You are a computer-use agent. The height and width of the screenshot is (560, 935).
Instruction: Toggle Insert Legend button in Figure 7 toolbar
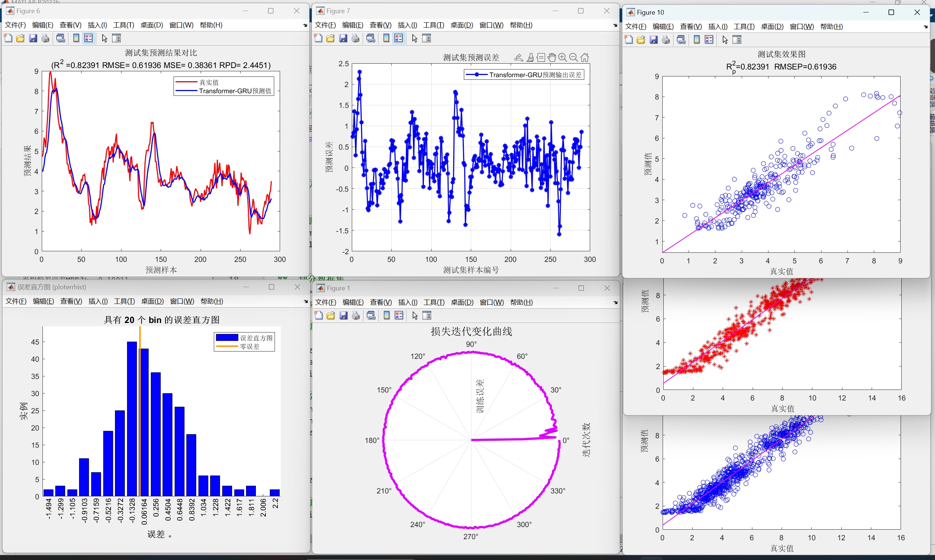click(398, 38)
